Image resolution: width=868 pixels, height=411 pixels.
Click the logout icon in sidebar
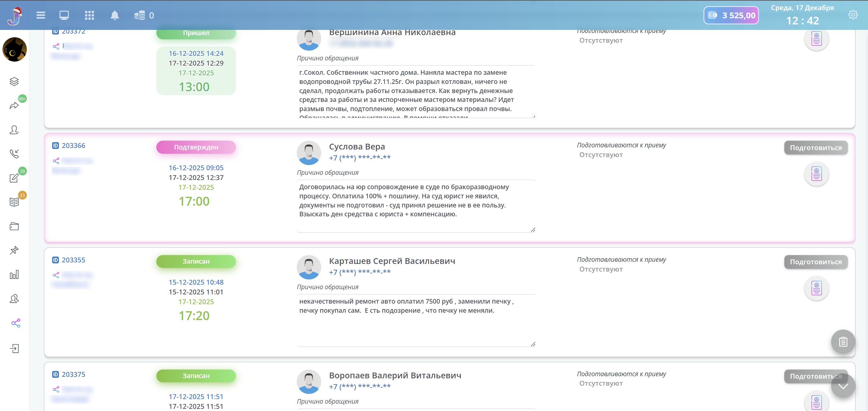point(14,348)
